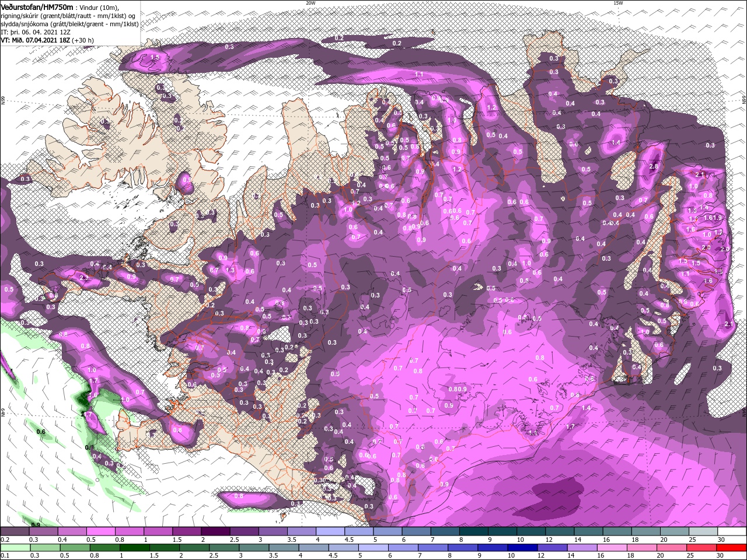Screen dimensions: 747x560
Task: Pick the light lavender 4 swatch in purple legend
Action: pos(330,531)
